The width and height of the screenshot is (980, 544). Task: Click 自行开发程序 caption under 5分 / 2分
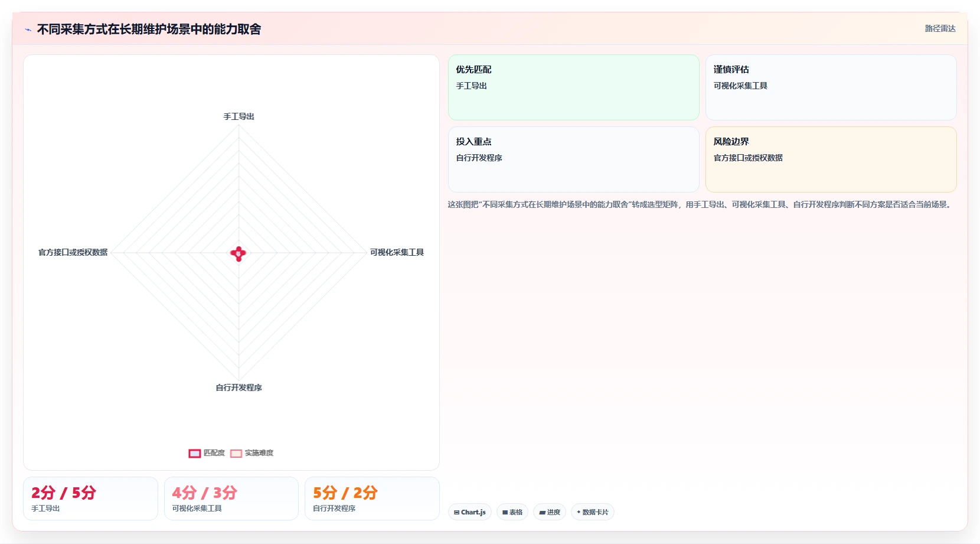(x=334, y=509)
